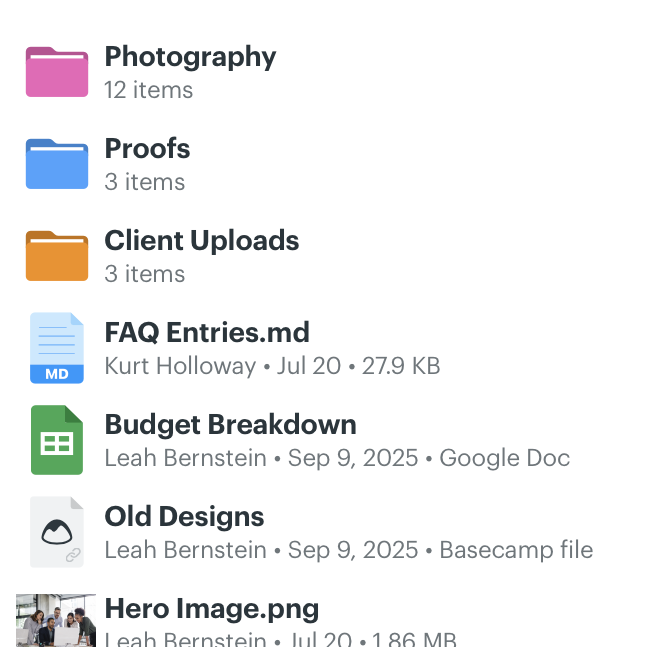The height and width of the screenshot is (647, 647).
Task: Click the '3 items' text under Proofs
Action: pos(145,182)
